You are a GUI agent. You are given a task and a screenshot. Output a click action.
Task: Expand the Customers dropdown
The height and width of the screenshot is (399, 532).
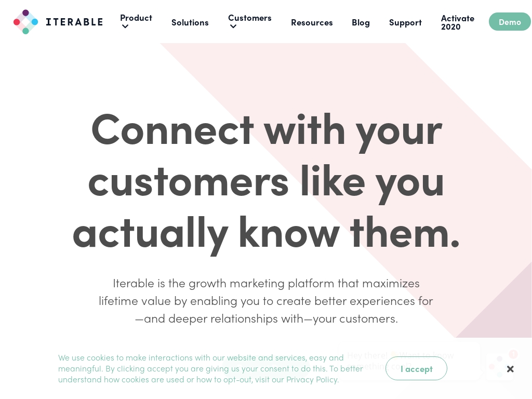249,18
